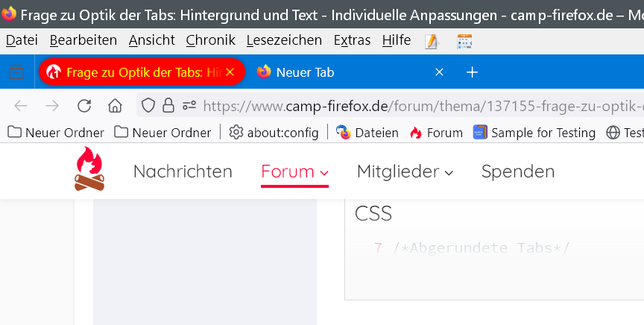644x325 pixels.
Task: Click the back navigation arrow
Action: pyautogui.click(x=21, y=106)
